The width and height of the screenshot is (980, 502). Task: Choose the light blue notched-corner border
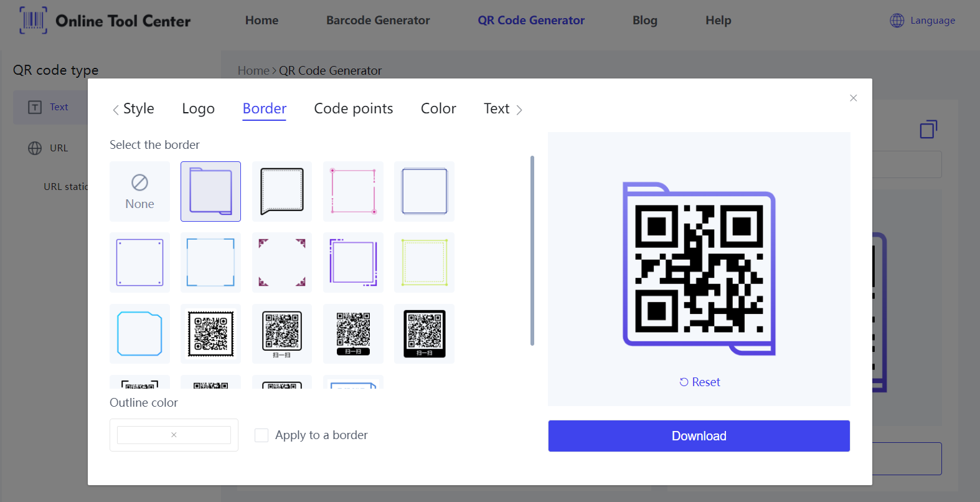210,262
